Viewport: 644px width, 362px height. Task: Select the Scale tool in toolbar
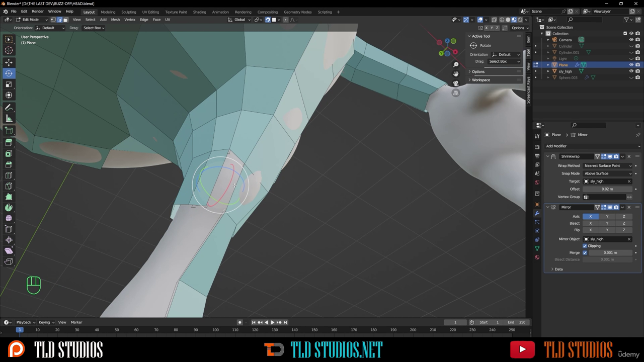(9, 84)
